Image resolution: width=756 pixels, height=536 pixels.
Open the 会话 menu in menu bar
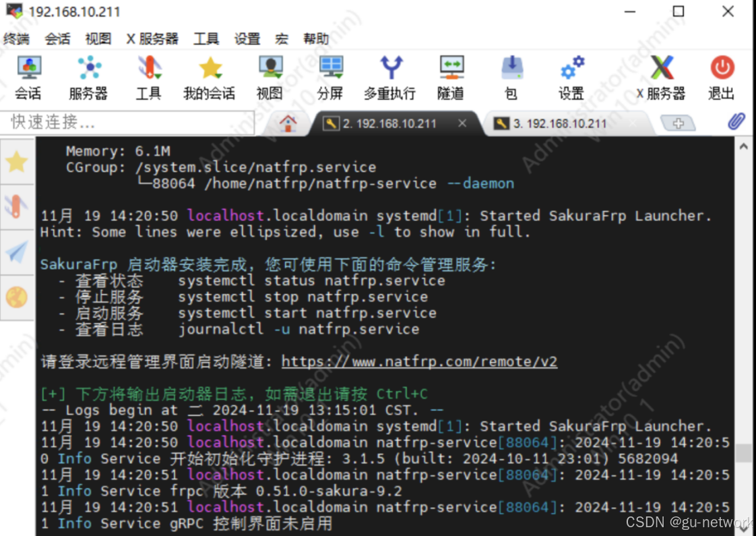tap(57, 38)
